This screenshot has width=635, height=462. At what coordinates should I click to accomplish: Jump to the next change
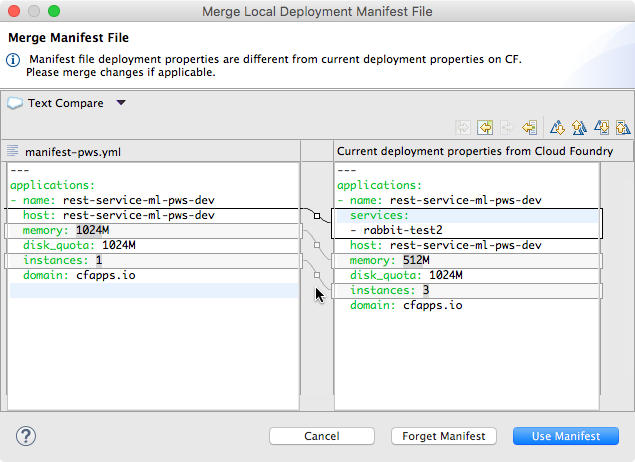tap(601, 128)
